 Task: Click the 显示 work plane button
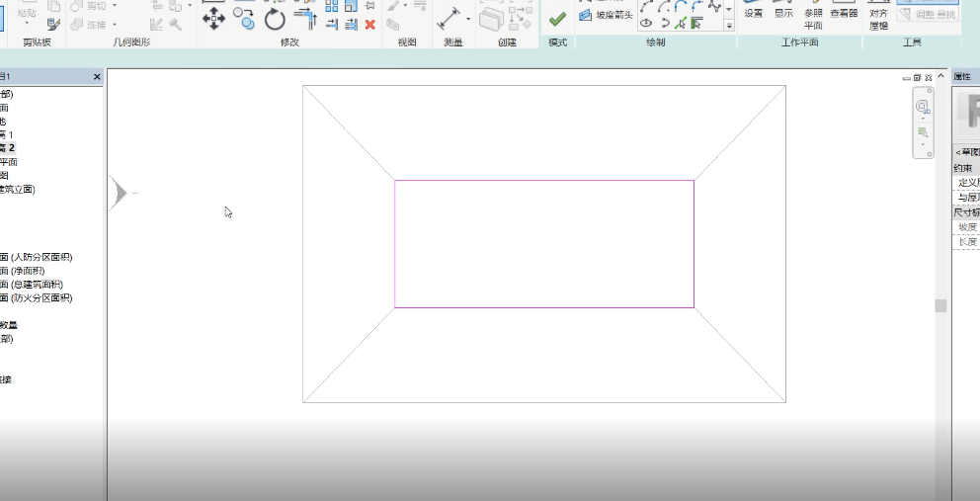pyautogui.click(x=783, y=11)
